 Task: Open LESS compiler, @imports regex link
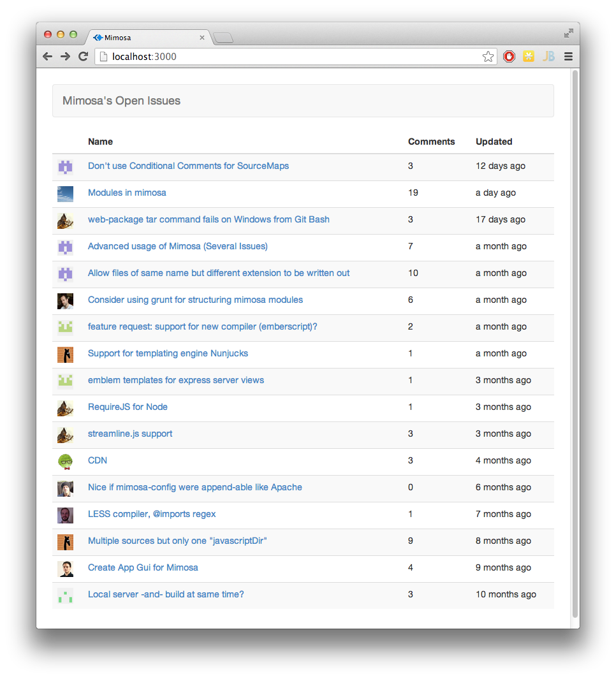click(x=152, y=514)
